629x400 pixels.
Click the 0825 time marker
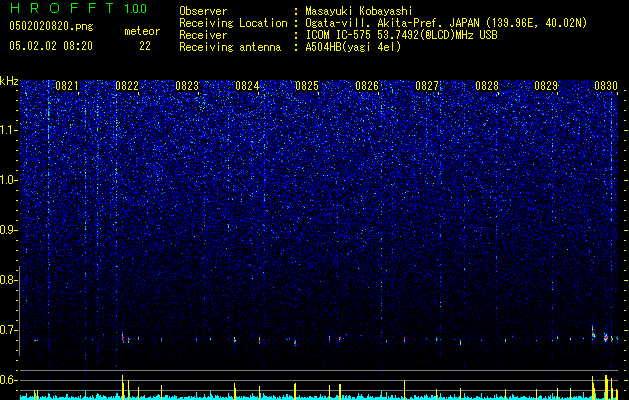click(x=307, y=86)
